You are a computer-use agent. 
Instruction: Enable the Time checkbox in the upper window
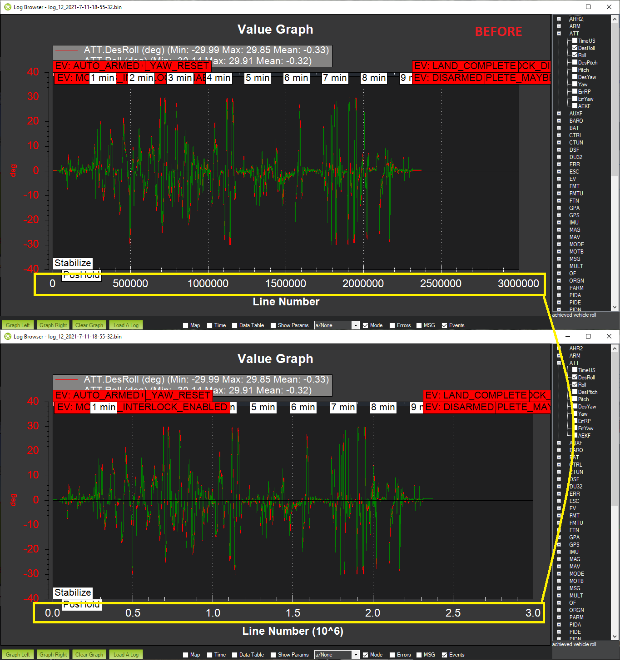pyautogui.click(x=209, y=325)
